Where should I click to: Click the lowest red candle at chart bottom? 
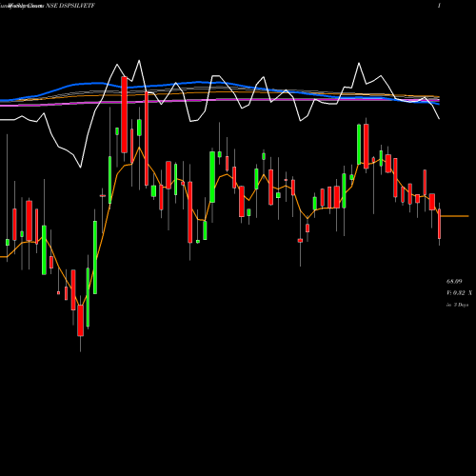81,321
